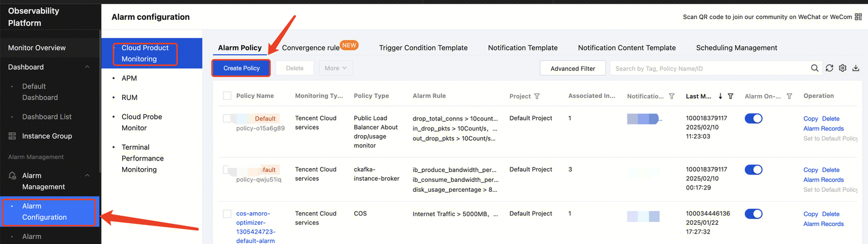Image resolution: width=868 pixels, height=244 pixels.
Task: Open the Convergence rule tab
Action: click(x=311, y=48)
